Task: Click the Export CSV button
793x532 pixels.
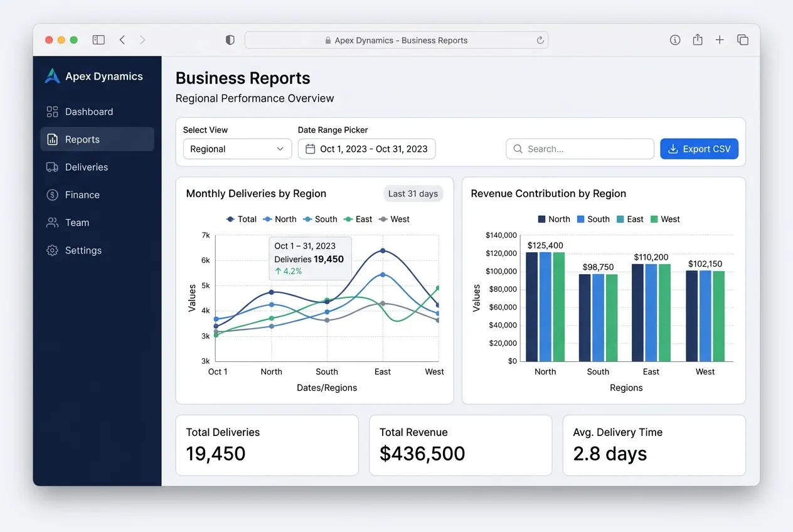Action: pos(699,149)
